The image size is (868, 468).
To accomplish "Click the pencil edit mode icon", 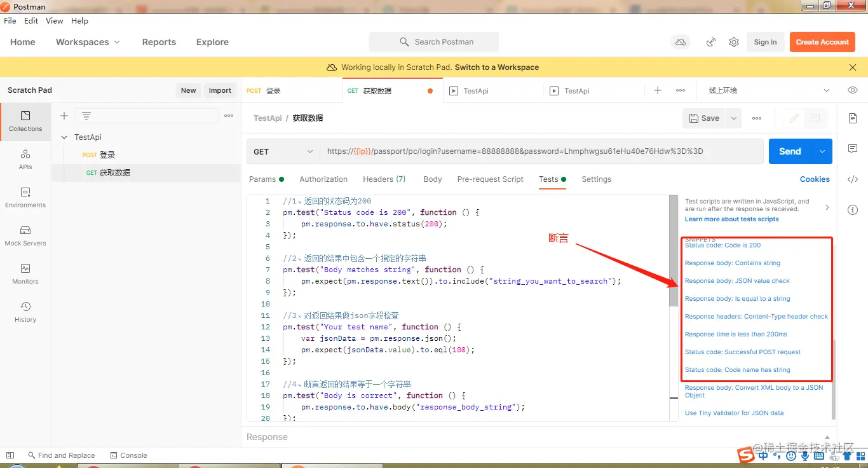I will coord(794,118).
